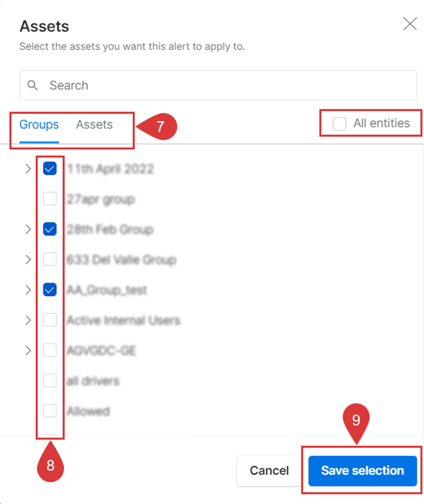Focus the Search input field
This screenshot has height=504, width=424.
coord(218,85)
